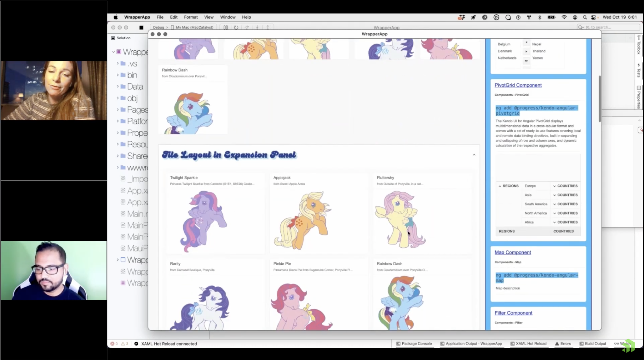Open Bluetooth menu bar icon
This screenshot has height=360, width=644.
[540, 17]
